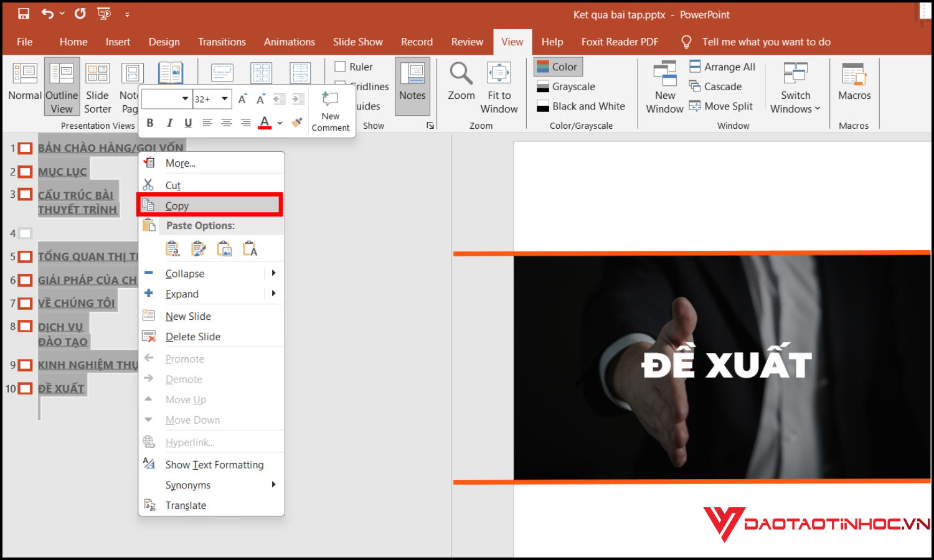Open the Transitions ribbon tab
The width and height of the screenshot is (934, 560).
(x=222, y=42)
